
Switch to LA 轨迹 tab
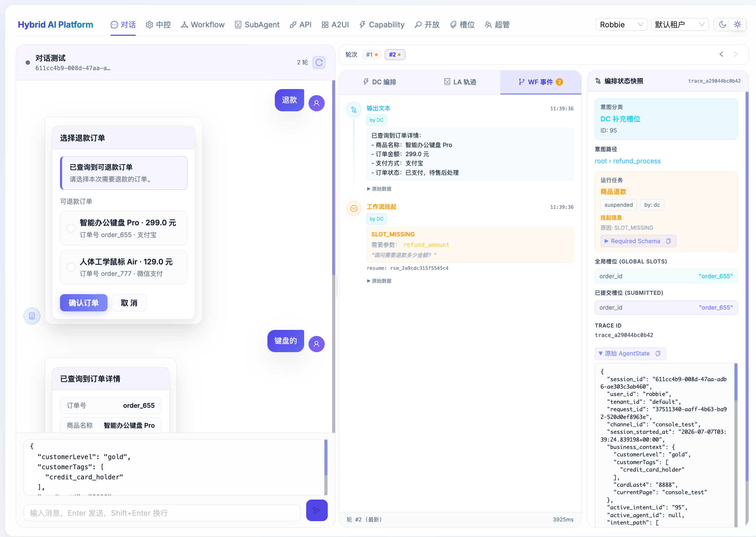(460, 82)
